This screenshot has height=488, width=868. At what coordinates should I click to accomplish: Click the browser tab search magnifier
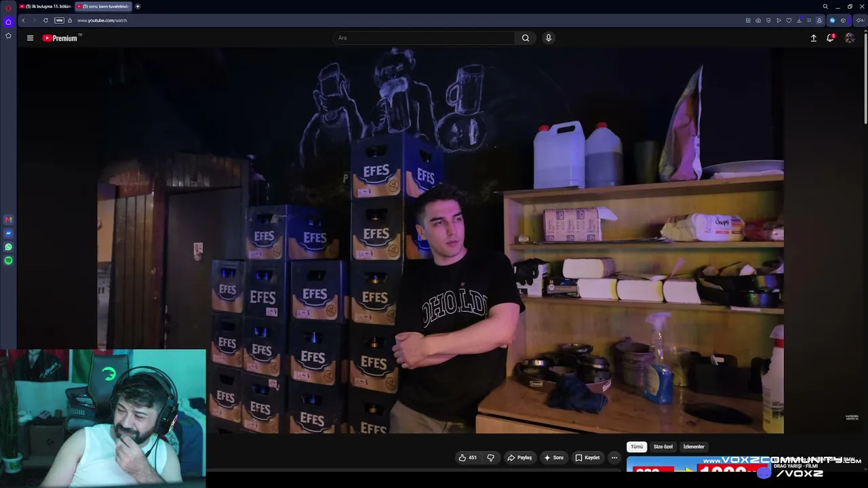(825, 7)
